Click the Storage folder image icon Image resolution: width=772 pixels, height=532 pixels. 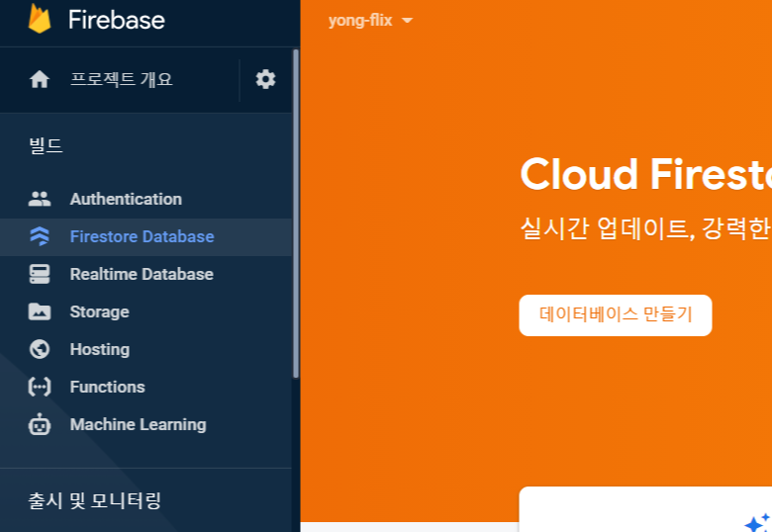coord(40,311)
